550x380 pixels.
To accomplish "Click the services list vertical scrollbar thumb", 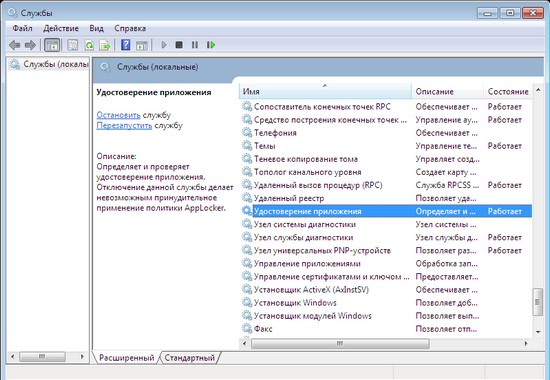I will tap(538, 302).
